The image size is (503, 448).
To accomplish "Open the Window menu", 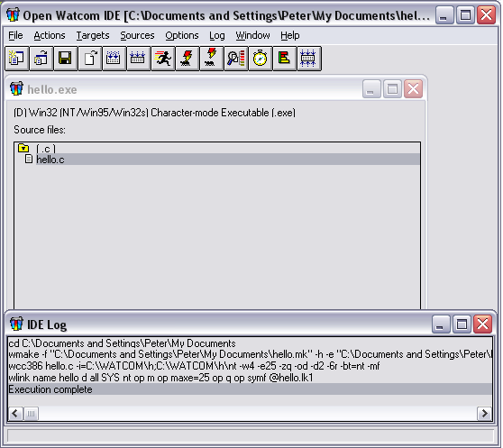I will [252, 35].
